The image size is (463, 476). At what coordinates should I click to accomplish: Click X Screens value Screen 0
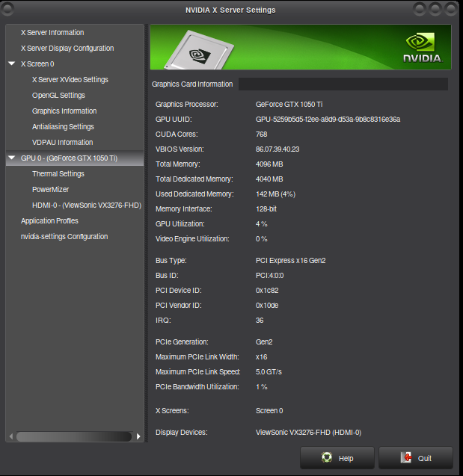269,411
